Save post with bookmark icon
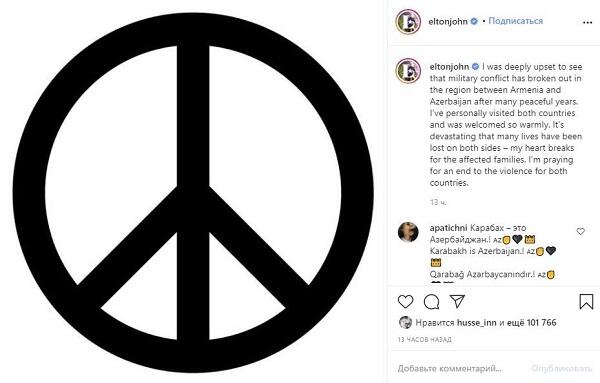Viewport: 600px width, 383px height. (x=586, y=302)
